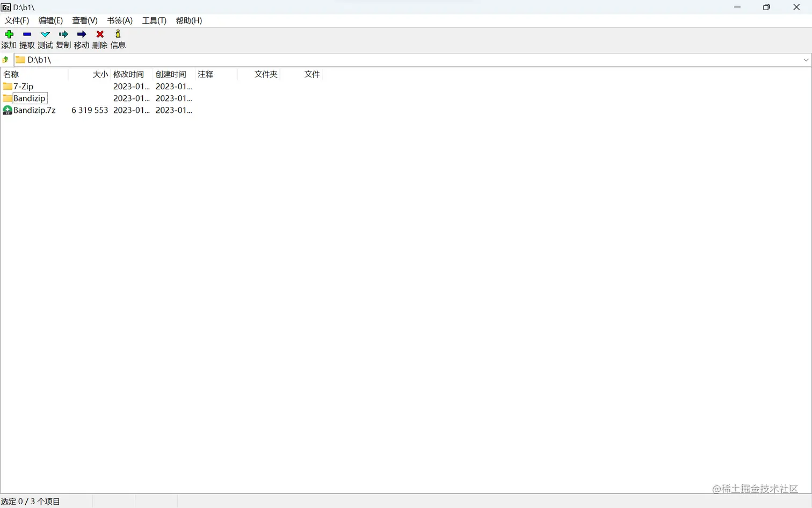
Task: Restore down the 7-Zip window
Action: coord(766,7)
